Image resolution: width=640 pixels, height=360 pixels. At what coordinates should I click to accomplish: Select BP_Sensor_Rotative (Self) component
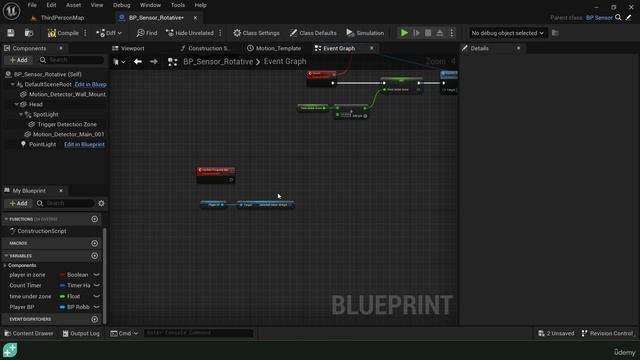[x=48, y=74]
